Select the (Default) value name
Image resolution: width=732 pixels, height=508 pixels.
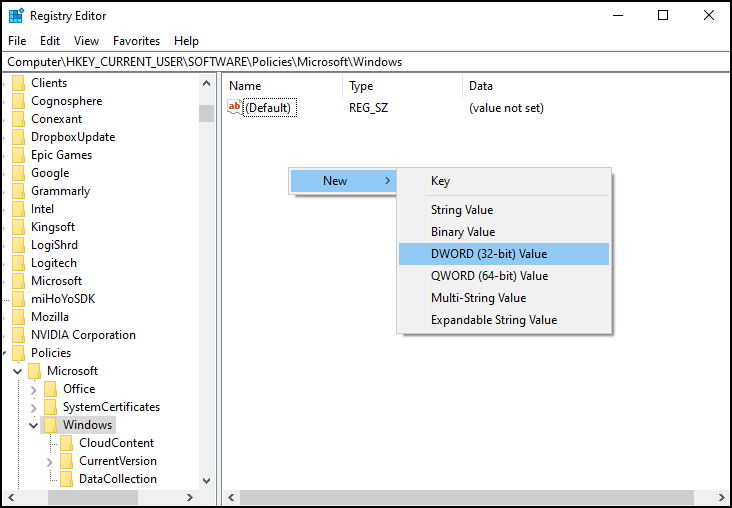coord(269,108)
